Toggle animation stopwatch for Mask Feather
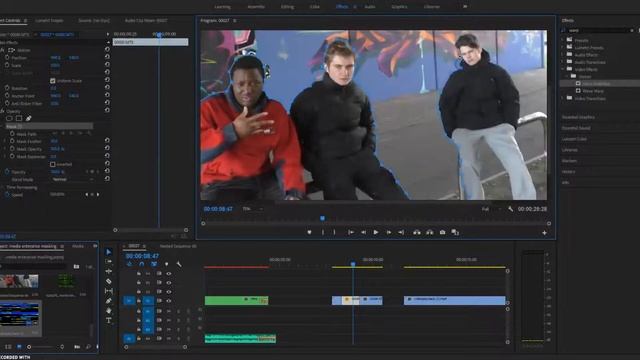This screenshot has width=640, height=360. (x=12, y=141)
